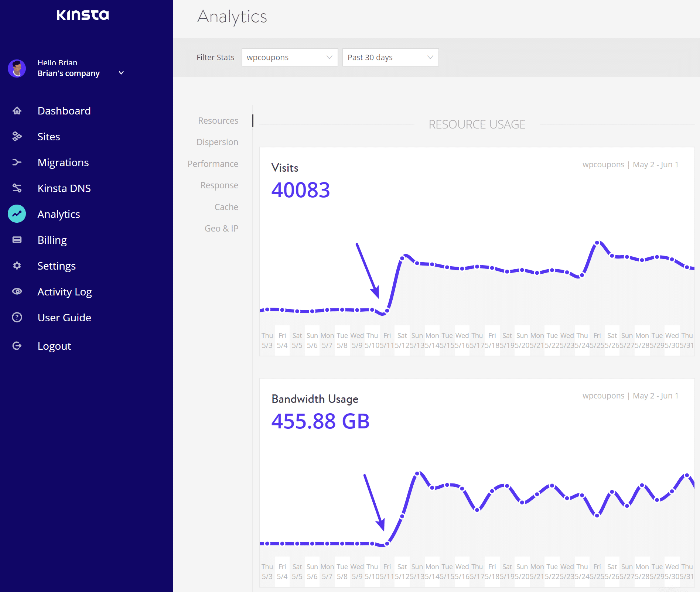Click the Kinsta logo
Image resolution: width=700 pixels, height=592 pixels.
tap(82, 15)
